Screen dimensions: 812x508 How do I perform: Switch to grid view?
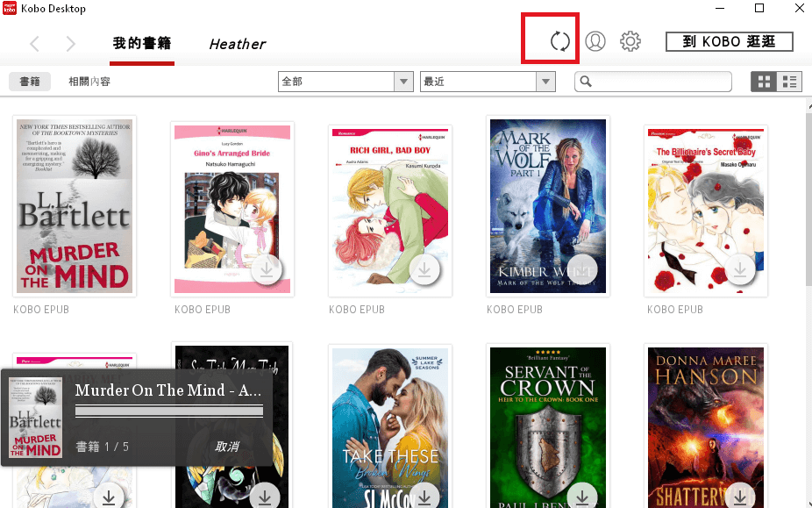pos(764,82)
